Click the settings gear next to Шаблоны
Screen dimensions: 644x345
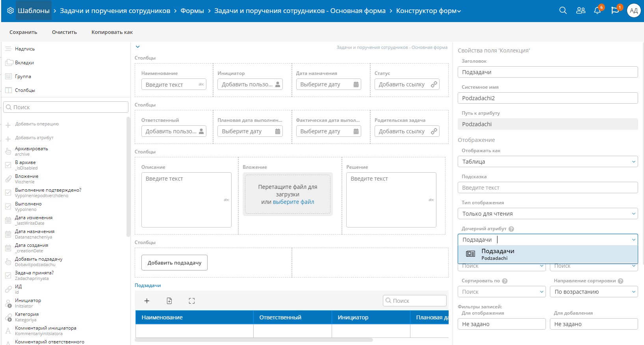click(11, 11)
